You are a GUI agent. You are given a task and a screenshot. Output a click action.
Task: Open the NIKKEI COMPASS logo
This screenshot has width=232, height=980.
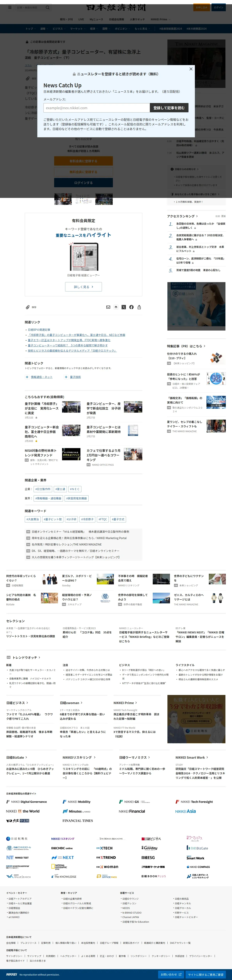(x=198, y=867)
